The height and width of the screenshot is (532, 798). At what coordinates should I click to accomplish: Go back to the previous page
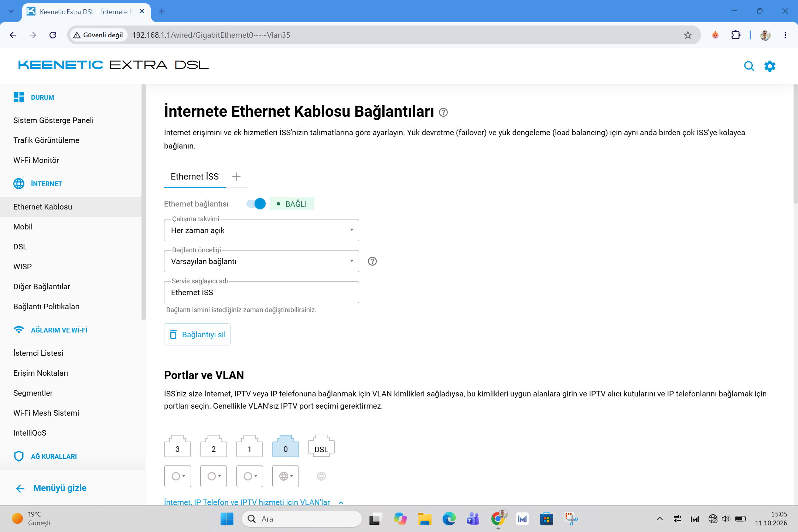pos(13,35)
